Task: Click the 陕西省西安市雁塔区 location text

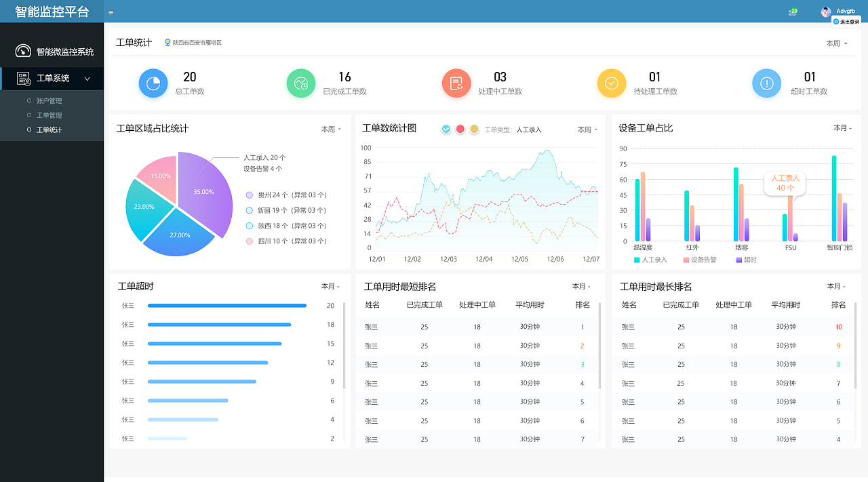Action: pyautogui.click(x=197, y=43)
